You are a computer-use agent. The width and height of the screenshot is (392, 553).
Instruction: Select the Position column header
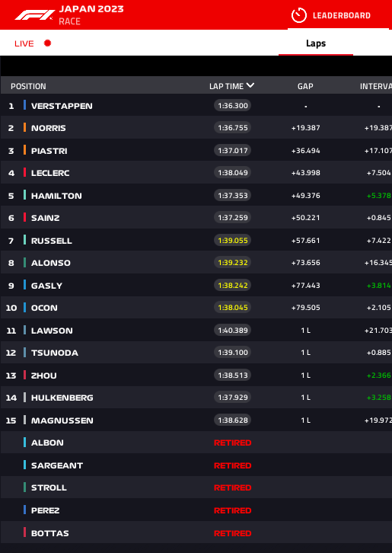[x=28, y=86]
